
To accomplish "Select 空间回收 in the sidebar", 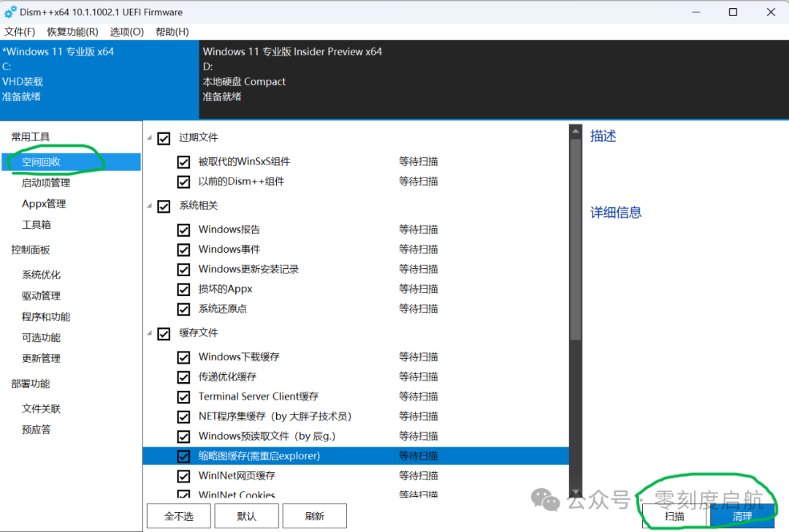I will point(71,162).
